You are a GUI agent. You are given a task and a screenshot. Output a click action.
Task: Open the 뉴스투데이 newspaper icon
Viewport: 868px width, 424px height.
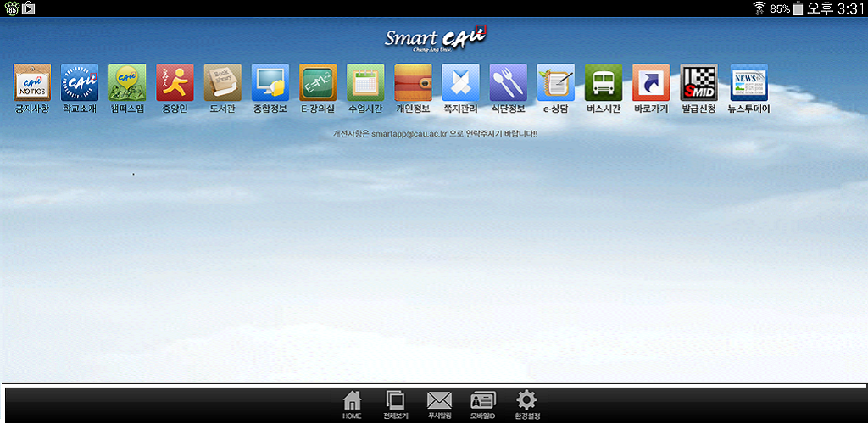click(749, 82)
